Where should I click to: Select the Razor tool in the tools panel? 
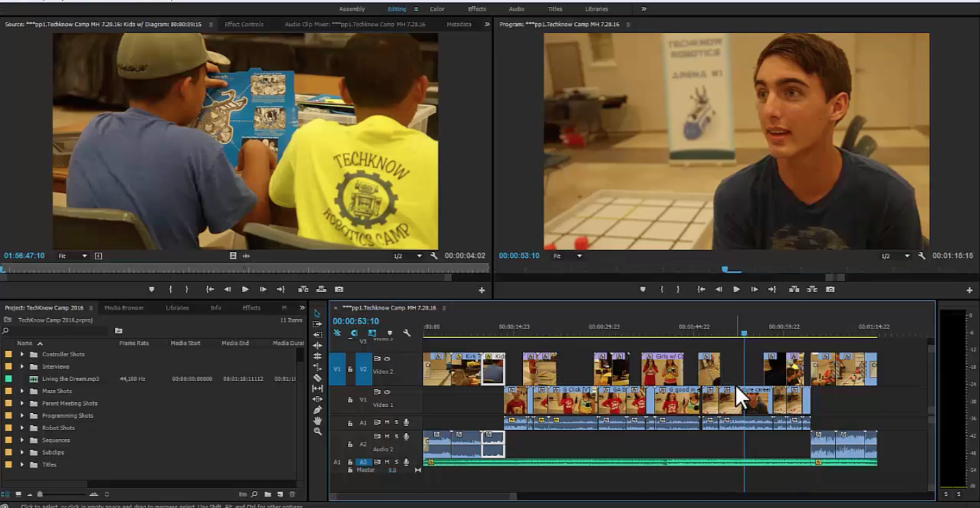tap(317, 378)
